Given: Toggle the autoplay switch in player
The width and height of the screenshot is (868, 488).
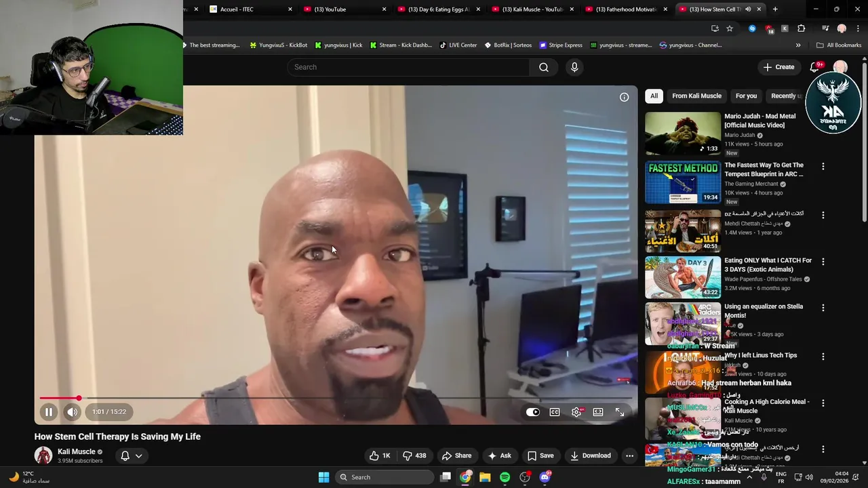Looking at the screenshot, I should pyautogui.click(x=533, y=412).
